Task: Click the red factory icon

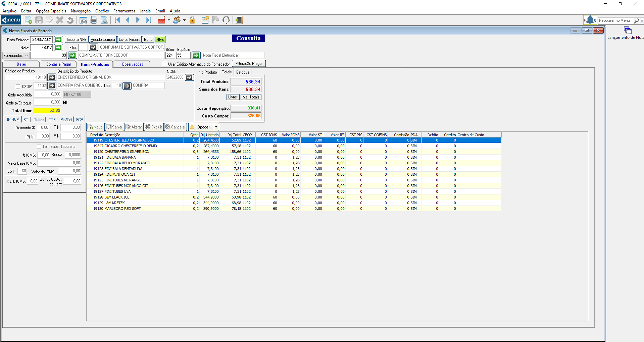Action: tap(162, 20)
